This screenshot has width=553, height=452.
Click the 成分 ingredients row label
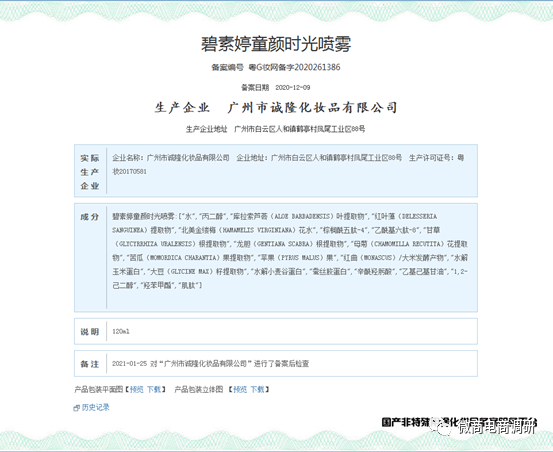pyautogui.click(x=90, y=217)
